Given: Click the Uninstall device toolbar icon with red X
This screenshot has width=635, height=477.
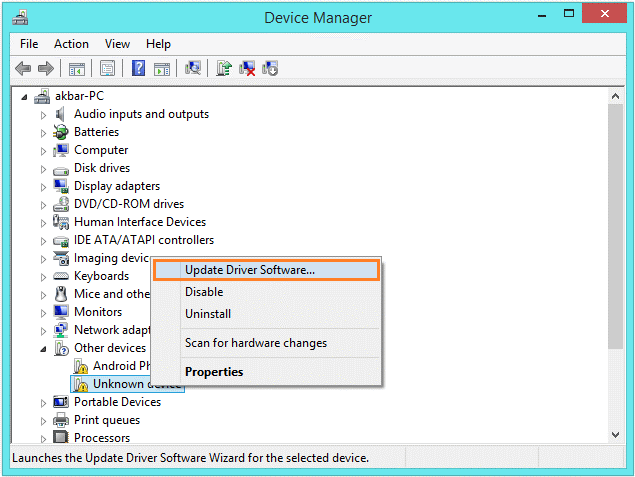Looking at the screenshot, I should (x=247, y=68).
